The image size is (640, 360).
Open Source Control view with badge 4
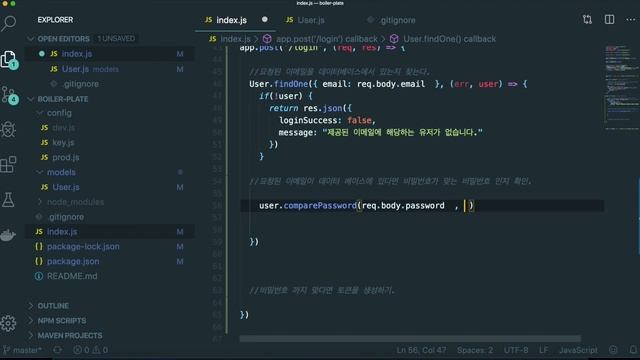click(x=9, y=95)
